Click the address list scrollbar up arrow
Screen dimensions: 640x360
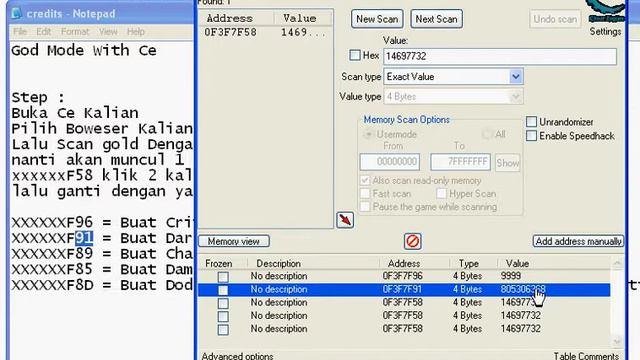click(617, 264)
